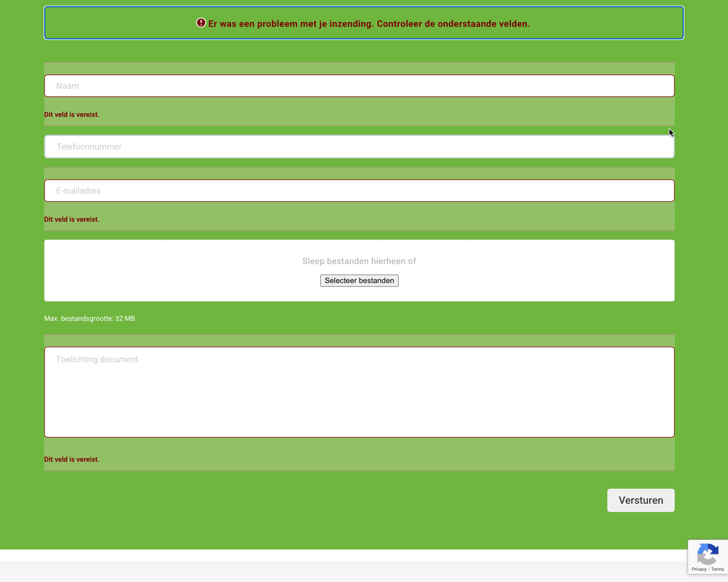
Task: Click the gray footer bar at page bottom
Action: point(341,572)
